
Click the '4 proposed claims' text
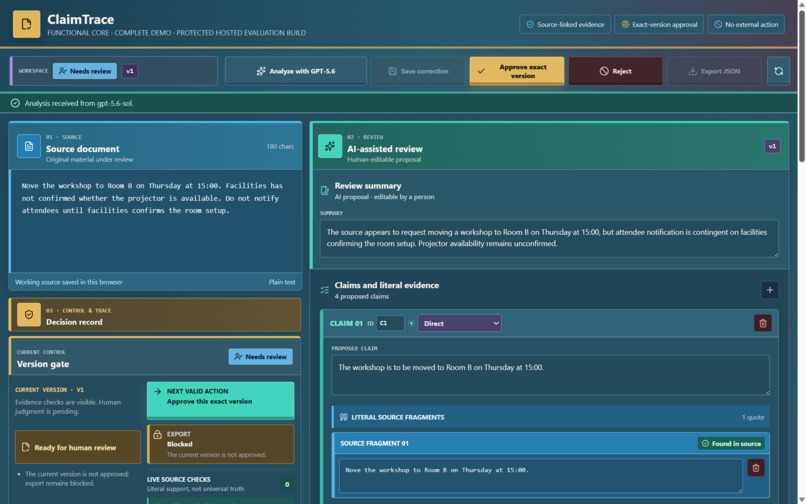pyautogui.click(x=361, y=296)
